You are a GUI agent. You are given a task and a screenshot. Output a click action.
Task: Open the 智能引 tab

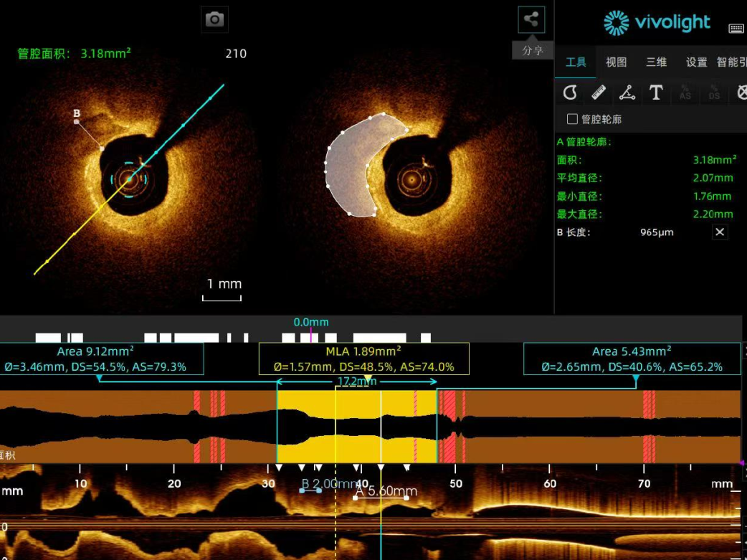pyautogui.click(x=731, y=62)
